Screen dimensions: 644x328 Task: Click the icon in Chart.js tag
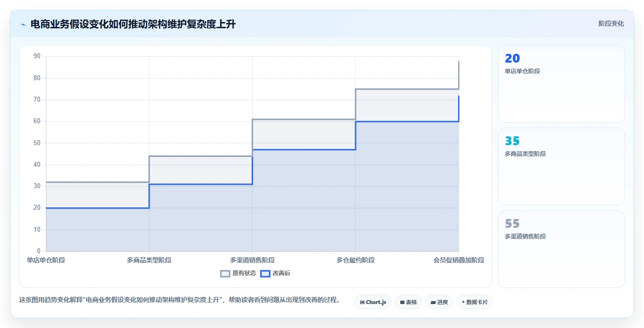click(x=362, y=303)
